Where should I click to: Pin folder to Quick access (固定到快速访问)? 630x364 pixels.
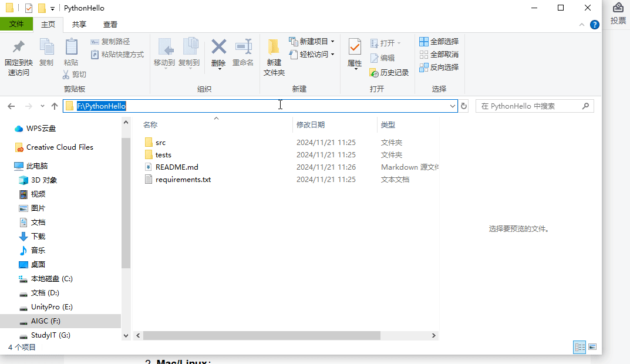click(x=18, y=58)
